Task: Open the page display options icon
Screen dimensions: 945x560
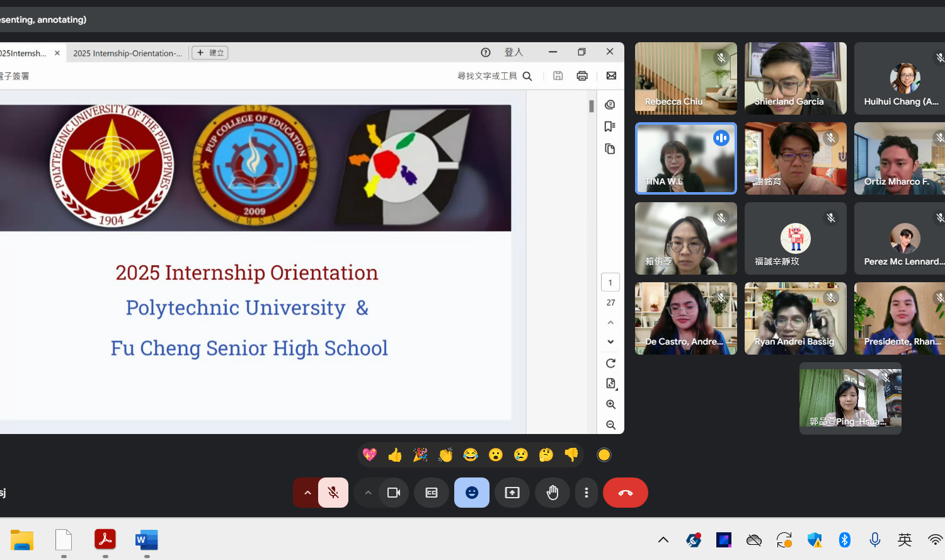Action: coord(610,384)
